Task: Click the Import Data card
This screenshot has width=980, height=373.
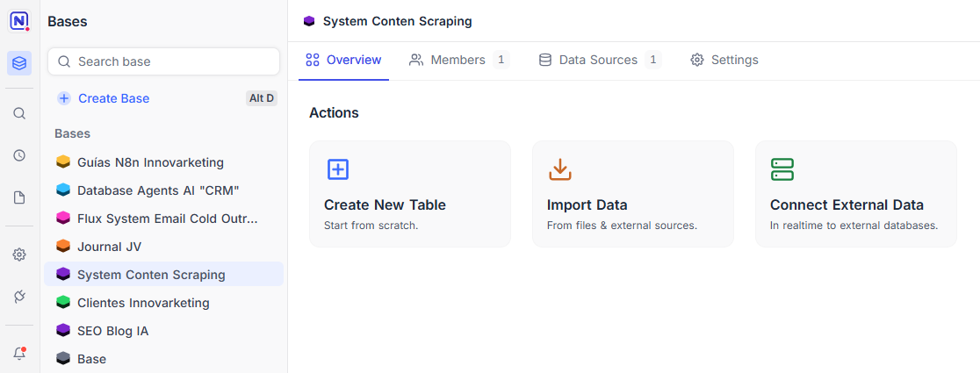Action: (632, 194)
